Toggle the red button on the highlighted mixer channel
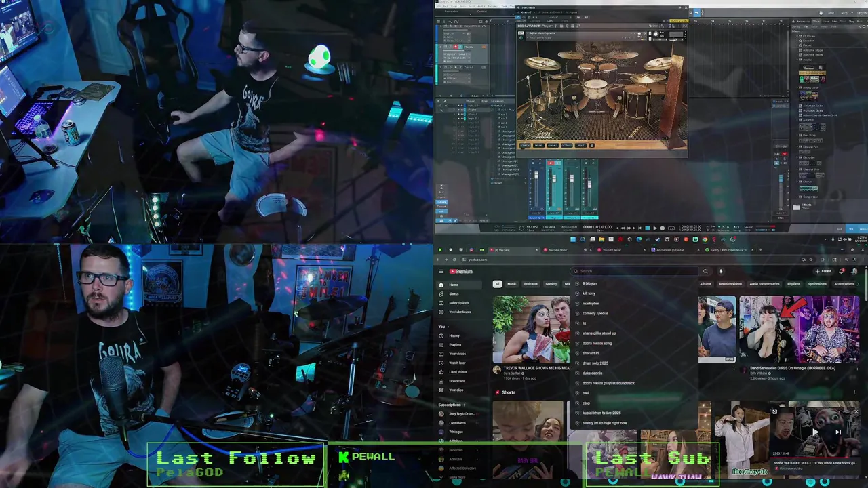Screen dimensions: 868x488 [x=551, y=163]
